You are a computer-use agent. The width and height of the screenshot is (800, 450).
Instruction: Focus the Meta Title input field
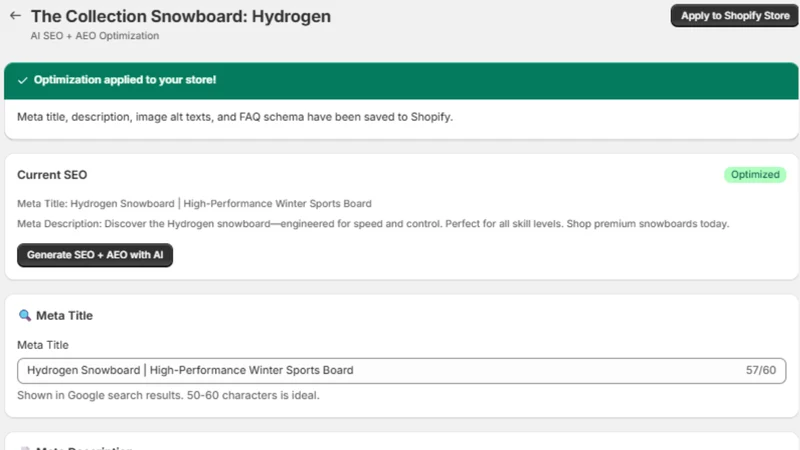(x=402, y=370)
